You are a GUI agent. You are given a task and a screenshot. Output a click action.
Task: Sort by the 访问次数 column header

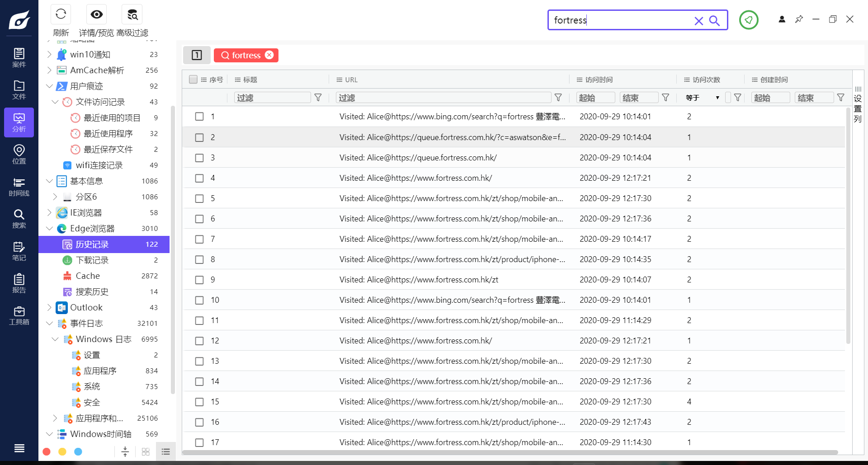[x=706, y=80]
